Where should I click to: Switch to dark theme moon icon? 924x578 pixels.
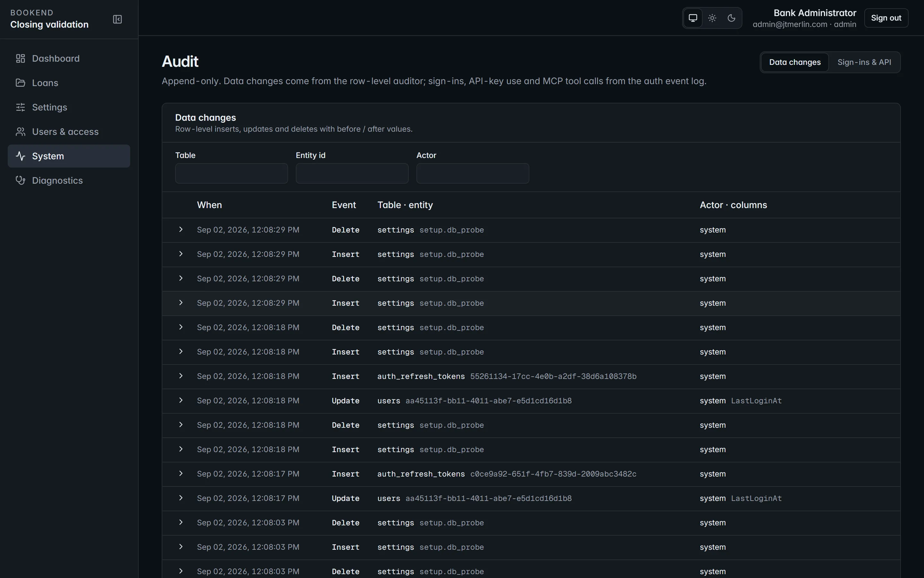731,18
